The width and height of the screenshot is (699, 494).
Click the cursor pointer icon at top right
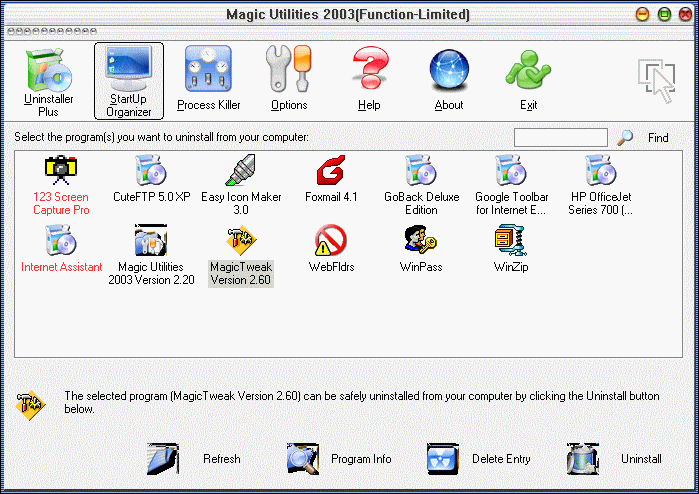click(657, 80)
